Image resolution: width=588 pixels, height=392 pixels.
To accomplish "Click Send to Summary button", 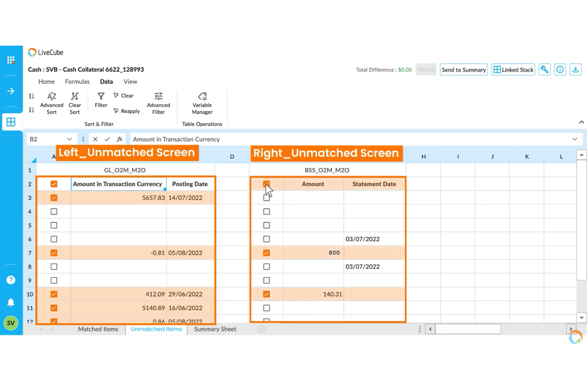I will point(464,70).
